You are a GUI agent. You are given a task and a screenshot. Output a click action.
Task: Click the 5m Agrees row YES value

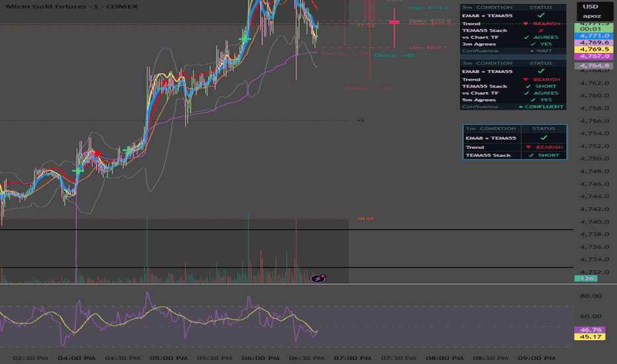[546, 100]
